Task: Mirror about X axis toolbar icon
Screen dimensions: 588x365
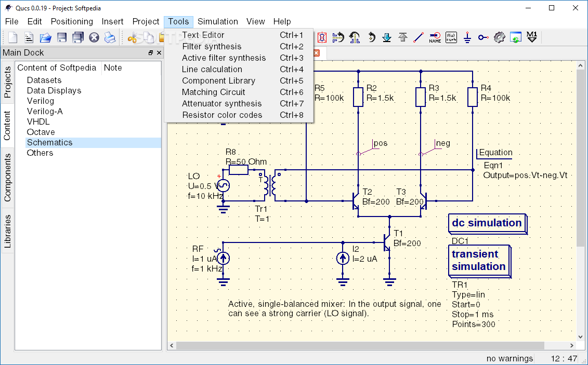Action: (338, 37)
